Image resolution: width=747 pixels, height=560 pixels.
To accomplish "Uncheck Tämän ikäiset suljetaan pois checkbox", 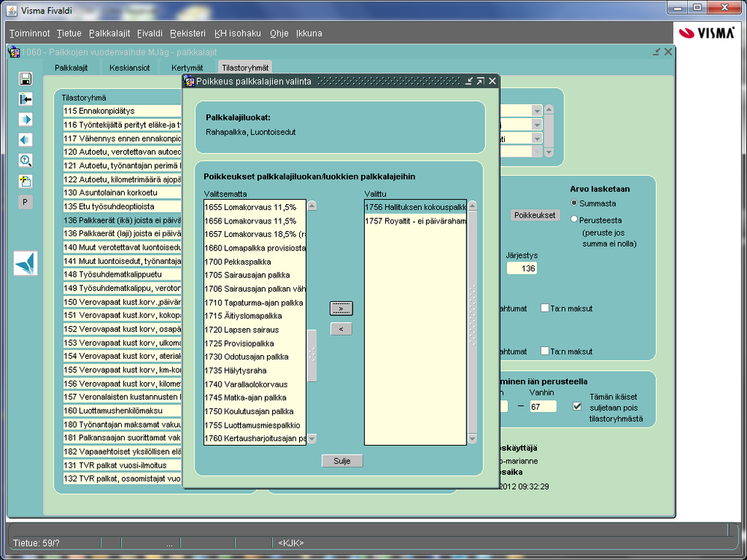I will coord(577,406).
